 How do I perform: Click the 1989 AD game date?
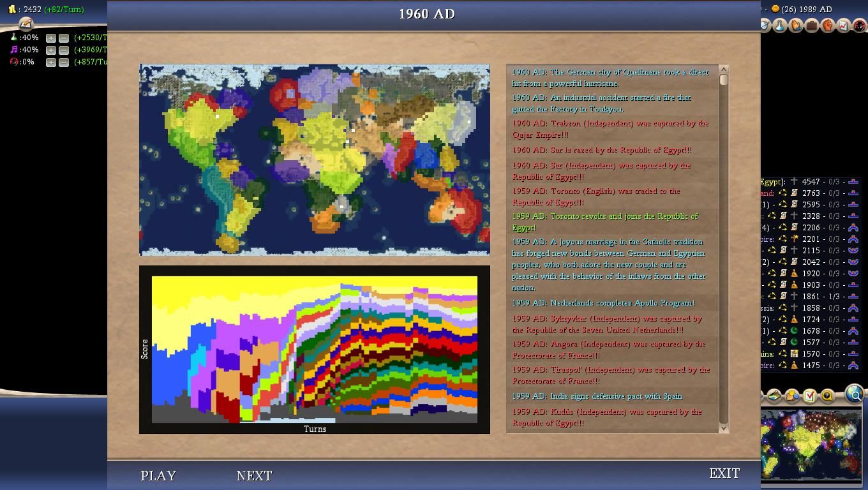(816, 9)
